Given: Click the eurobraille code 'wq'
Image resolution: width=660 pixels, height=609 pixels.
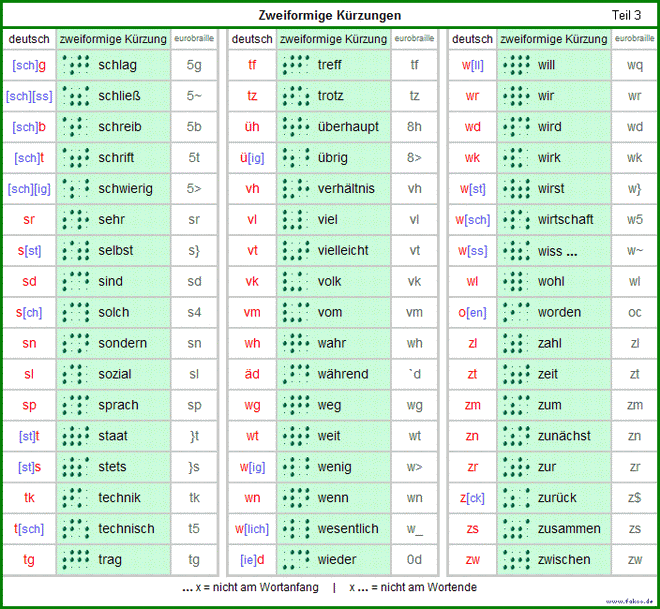Looking at the screenshot, I should pos(635,66).
